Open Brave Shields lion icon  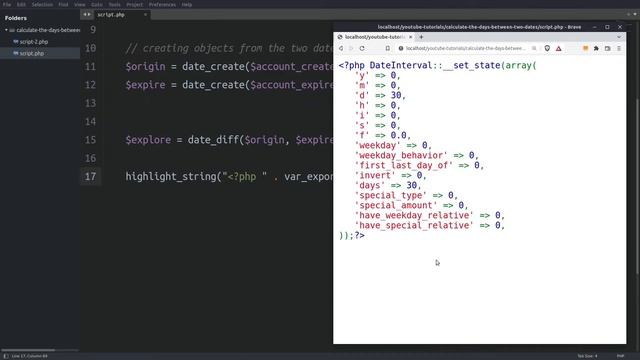tap(547, 48)
